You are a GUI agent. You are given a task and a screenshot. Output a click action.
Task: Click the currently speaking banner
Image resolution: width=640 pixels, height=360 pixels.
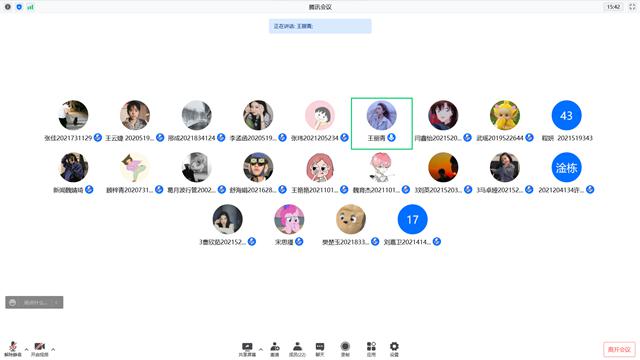pyautogui.click(x=320, y=26)
